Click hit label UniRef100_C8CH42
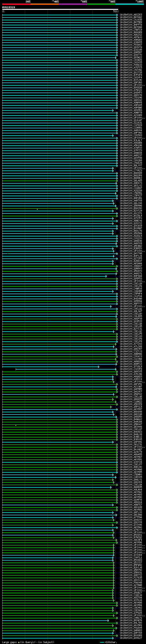Screen dimensions: 146x644 (x=131, y=608)
